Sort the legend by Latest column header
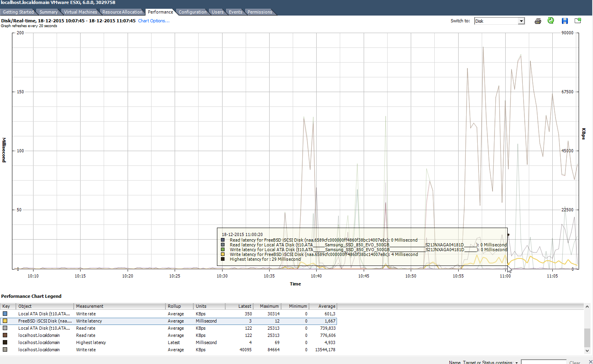 click(239, 306)
